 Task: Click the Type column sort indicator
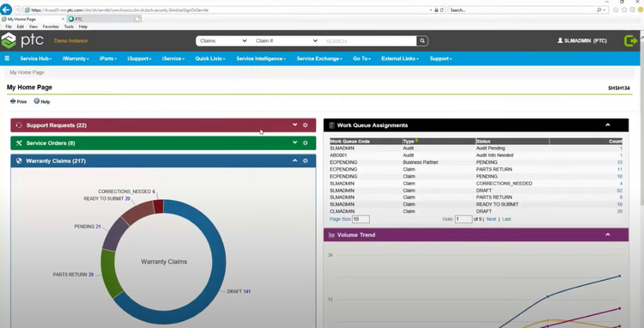pyautogui.click(x=416, y=141)
